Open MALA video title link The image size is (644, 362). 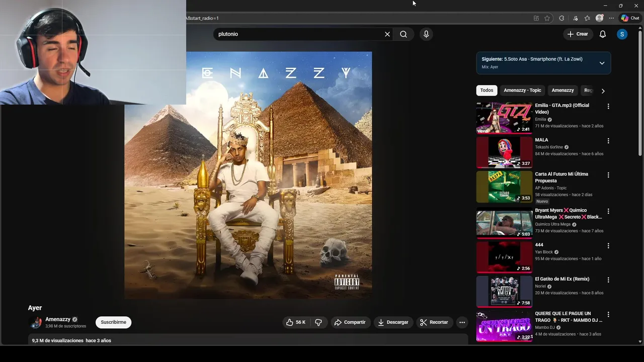(x=541, y=140)
